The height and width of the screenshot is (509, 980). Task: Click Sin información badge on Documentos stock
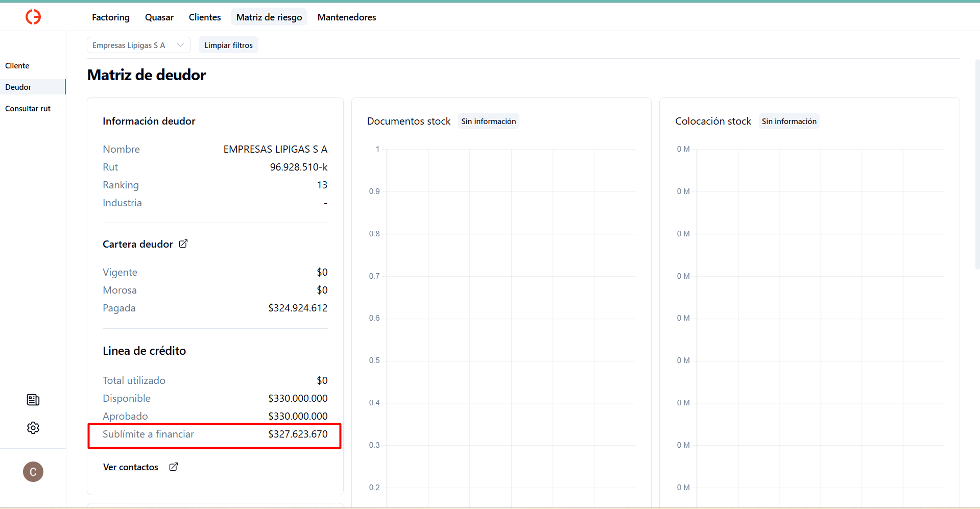488,121
